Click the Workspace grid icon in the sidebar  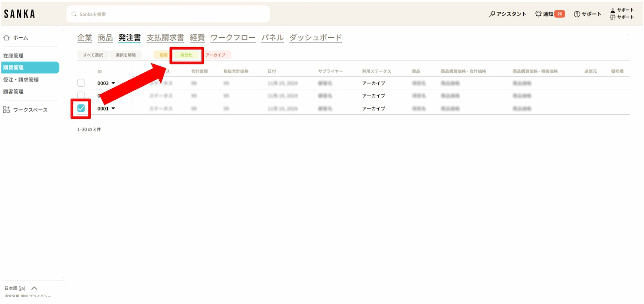point(6,110)
